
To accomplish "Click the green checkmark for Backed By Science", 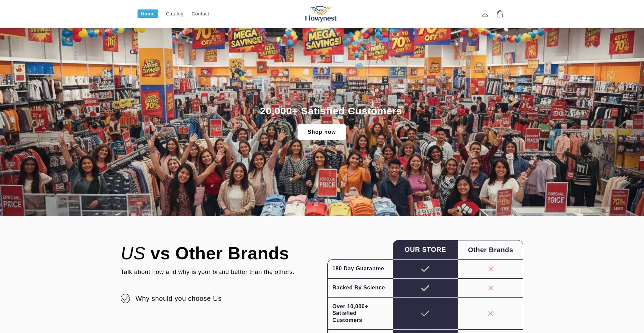I will (x=425, y=288).
